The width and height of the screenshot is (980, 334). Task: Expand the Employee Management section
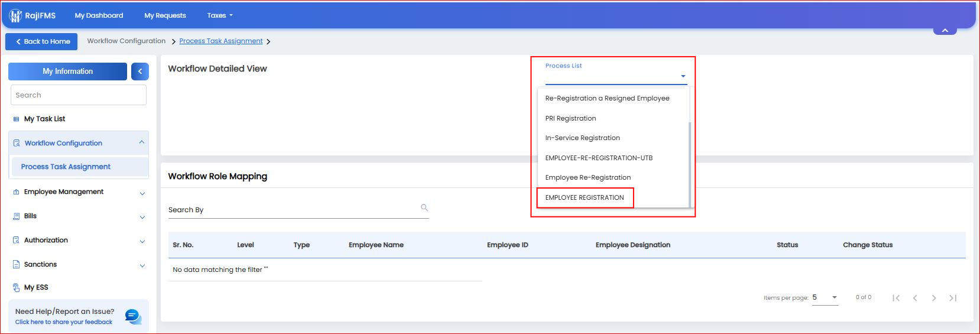pos(142,193)
